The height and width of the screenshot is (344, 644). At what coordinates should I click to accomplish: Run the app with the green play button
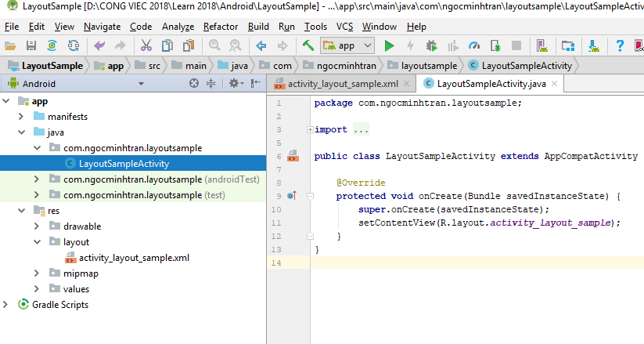pos(390,45)
